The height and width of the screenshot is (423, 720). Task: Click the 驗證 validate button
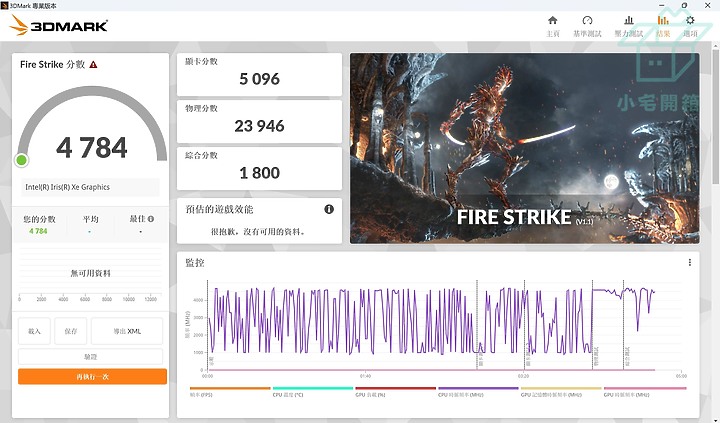pos(90,356)
